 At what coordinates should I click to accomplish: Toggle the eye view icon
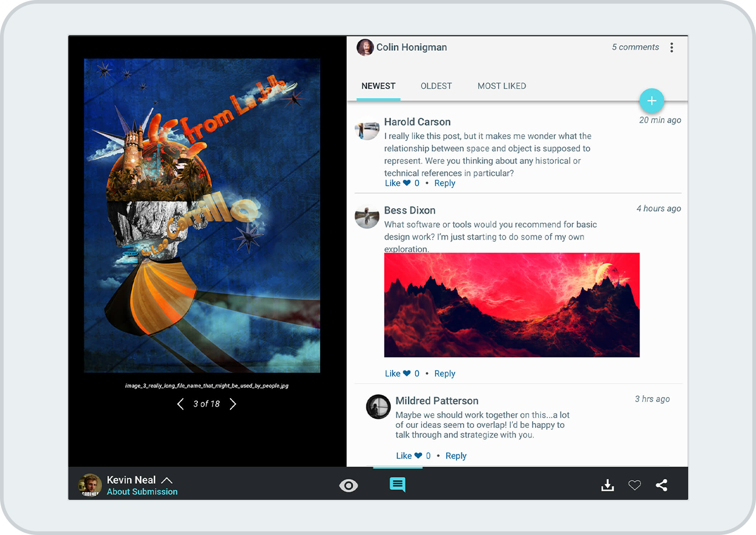349,485
